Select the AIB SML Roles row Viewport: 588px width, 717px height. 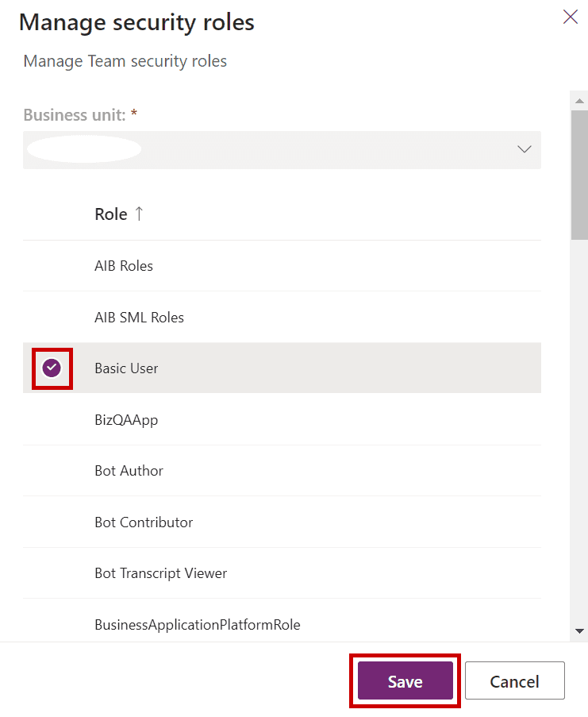[282, 318]
